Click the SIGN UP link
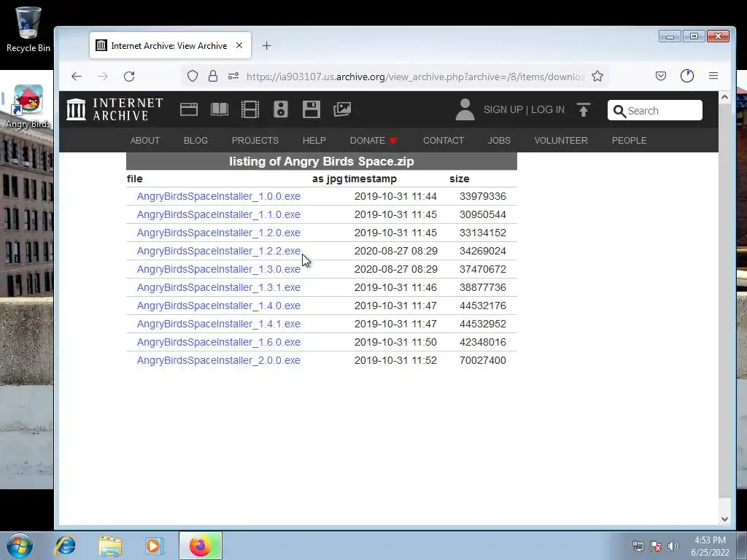 tap(503, 109)
